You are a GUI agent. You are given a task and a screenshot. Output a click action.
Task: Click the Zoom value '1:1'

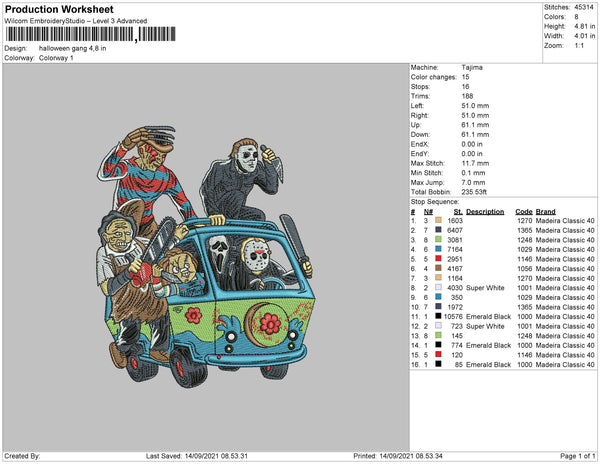(x=579, y=46)
